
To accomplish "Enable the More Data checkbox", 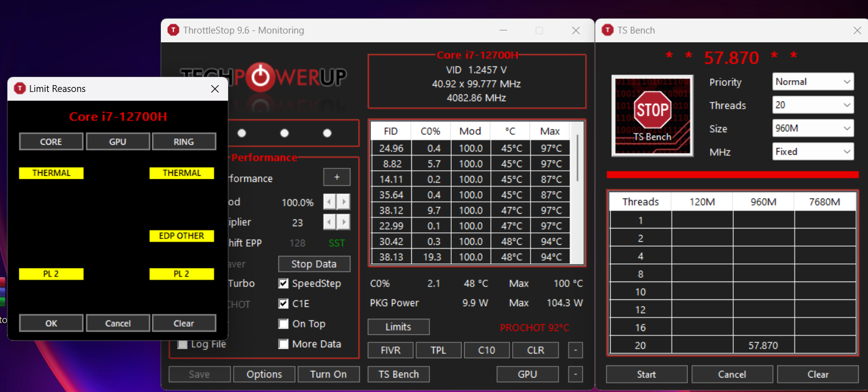I will tap(283, 344).
